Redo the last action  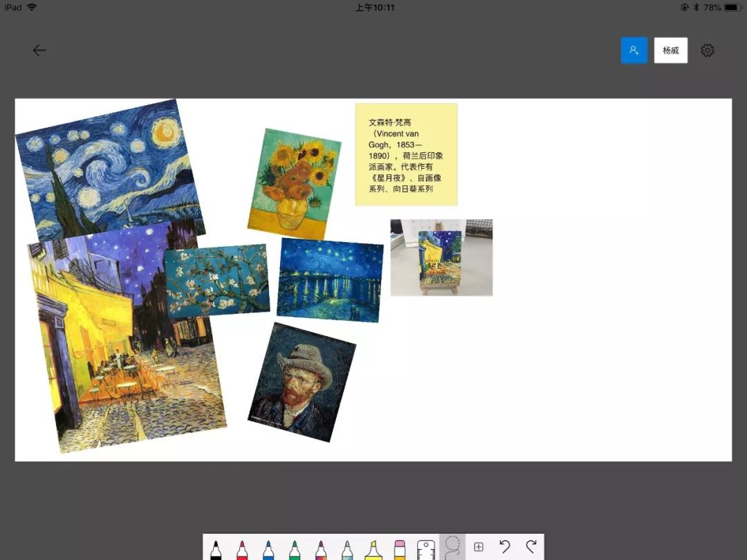tap(531, 546)
